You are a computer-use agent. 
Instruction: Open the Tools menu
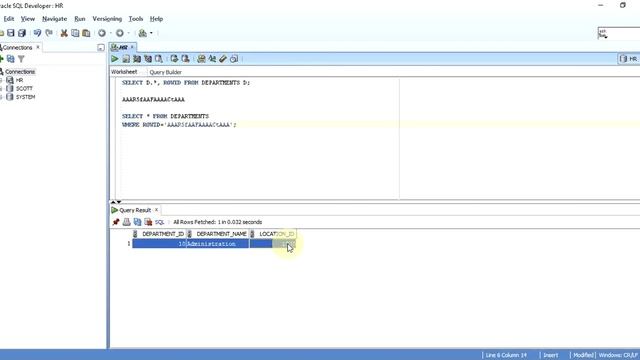click(x=136, y=19)
